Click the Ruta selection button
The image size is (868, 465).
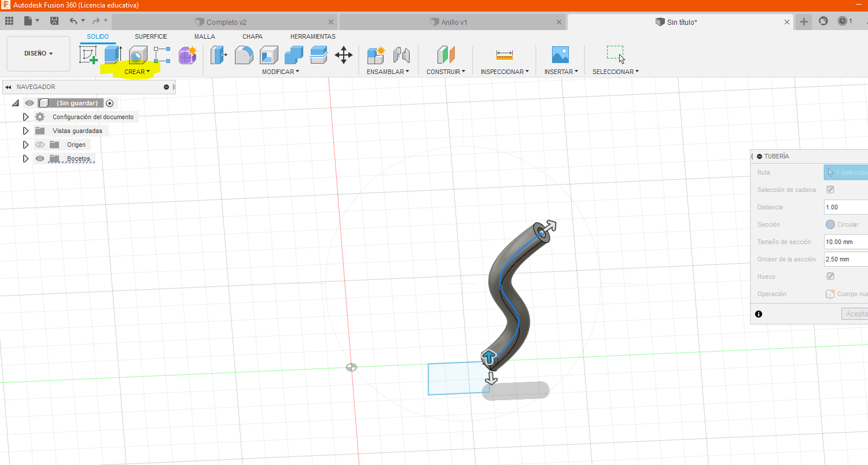click(x=846, y=172)
